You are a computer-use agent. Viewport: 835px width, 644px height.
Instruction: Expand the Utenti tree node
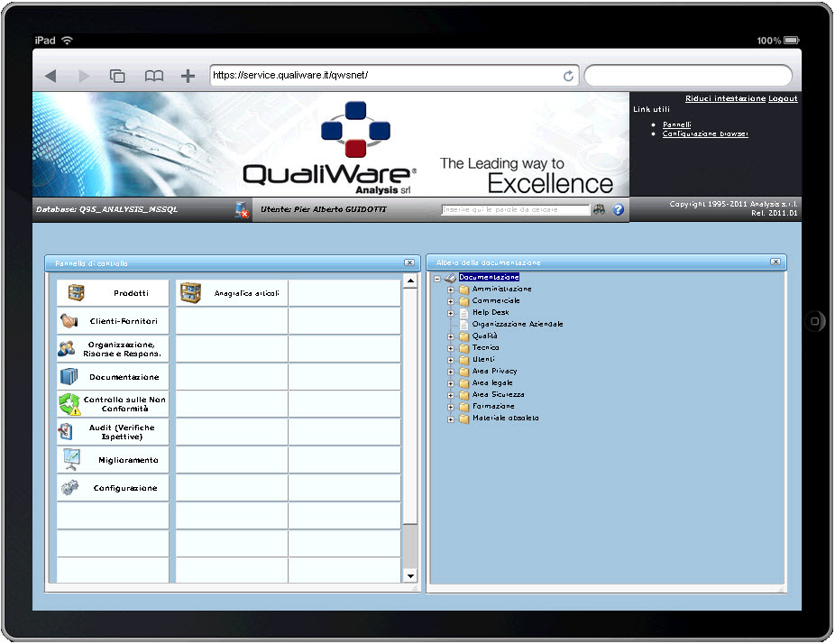tap(451, 360)
